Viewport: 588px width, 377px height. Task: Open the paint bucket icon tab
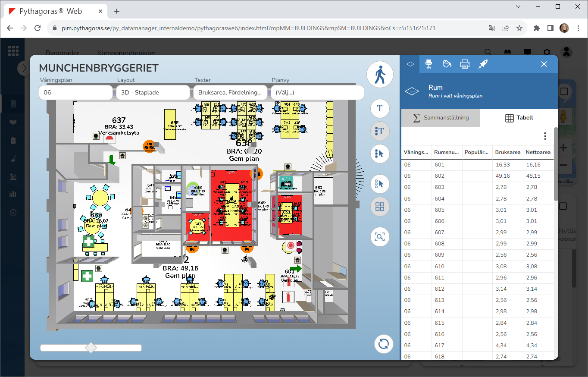pos(447,64)
